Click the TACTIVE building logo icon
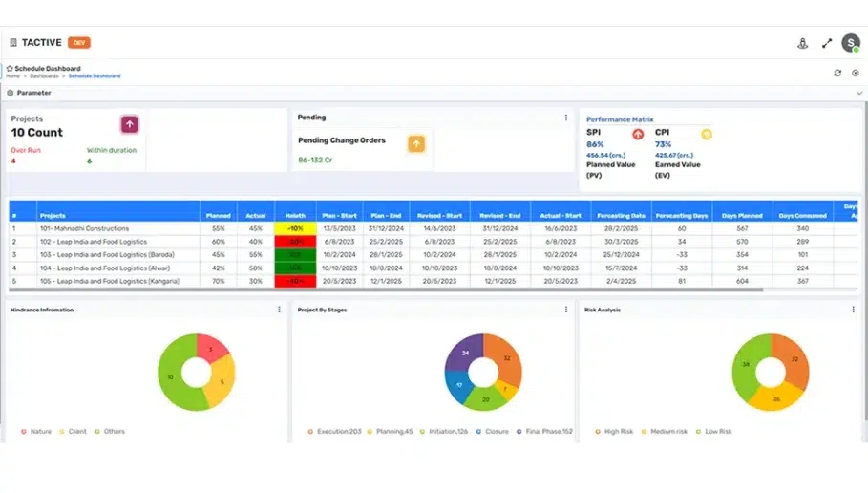 13,43
